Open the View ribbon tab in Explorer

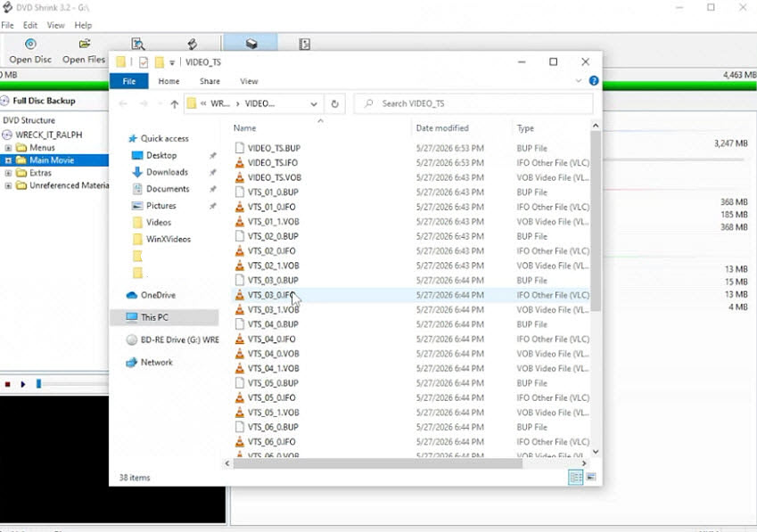point(249,81)
